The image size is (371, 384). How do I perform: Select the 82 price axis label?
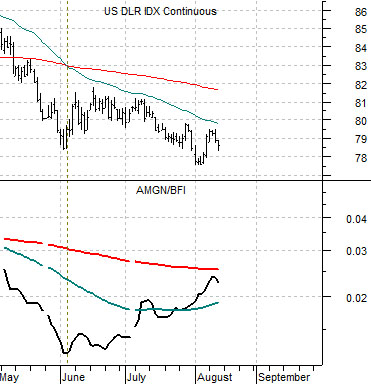click(361, 85)
